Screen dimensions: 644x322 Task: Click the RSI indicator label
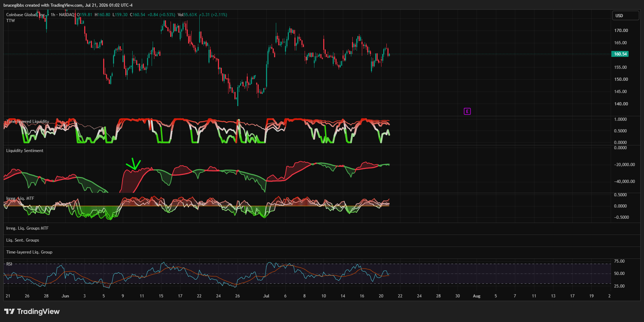click(9, 264)
